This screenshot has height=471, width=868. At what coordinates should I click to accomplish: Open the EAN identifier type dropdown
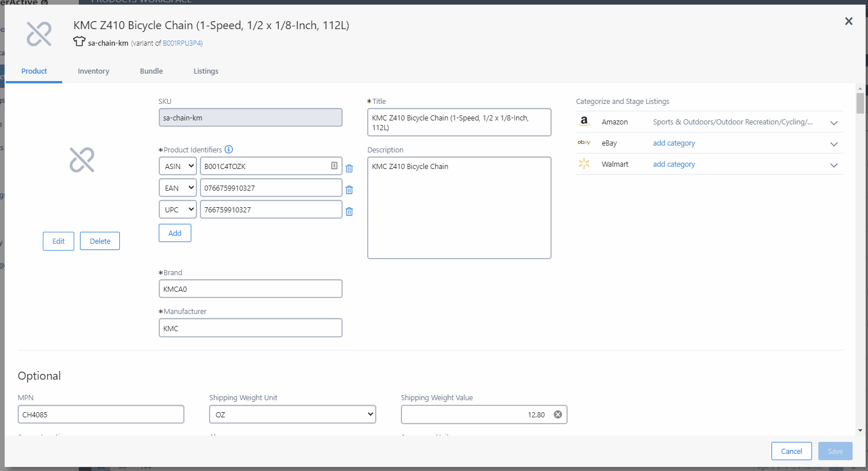point(178,188)
